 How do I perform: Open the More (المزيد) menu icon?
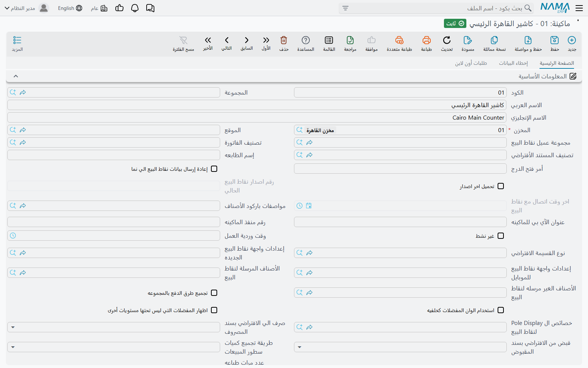click(x=17, y=40)
